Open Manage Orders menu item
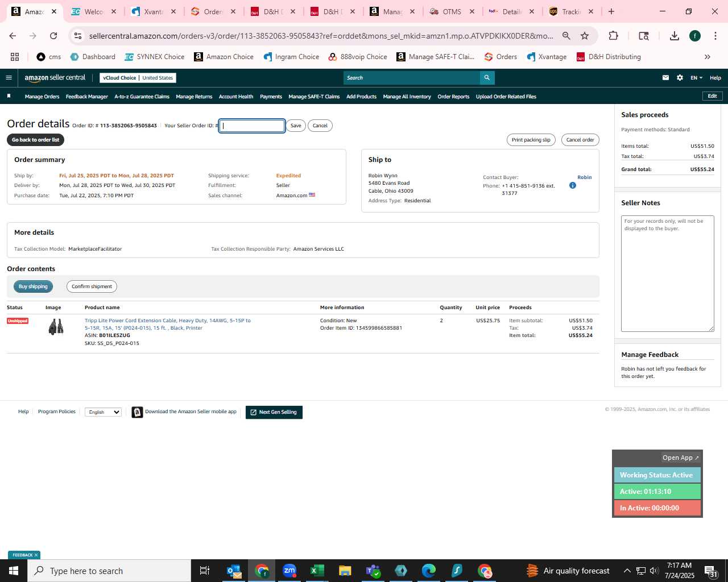The width and height of the screenshot is (728, 582). click(x=42, y=97)
